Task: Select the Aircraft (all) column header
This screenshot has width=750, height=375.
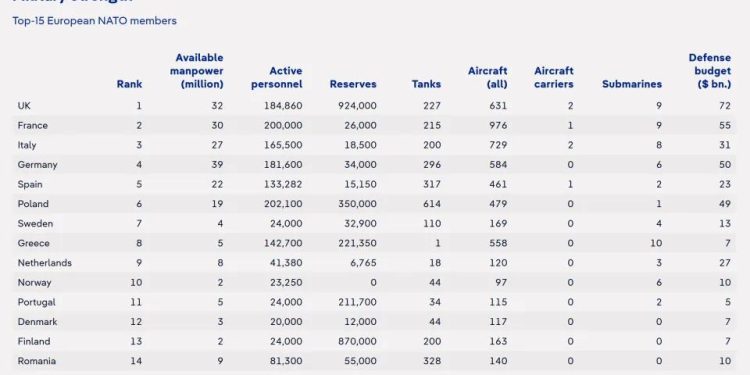Action: 487,77
